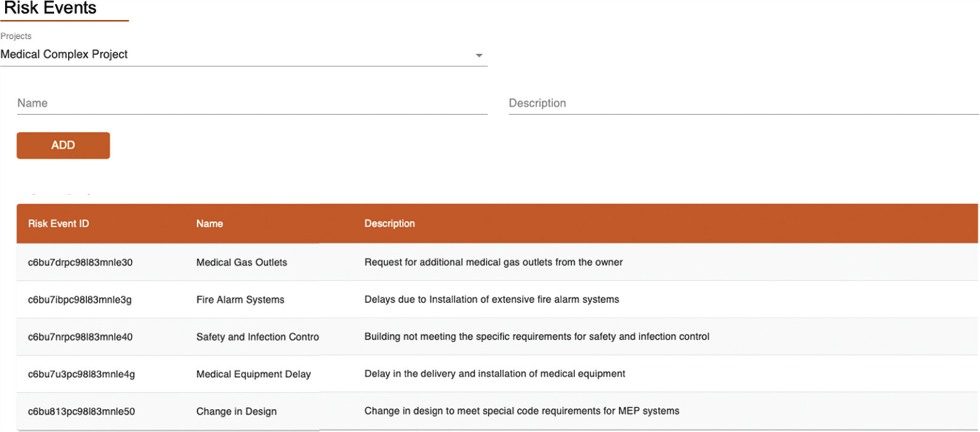Click the MEP systems design change description

[522, 411]
